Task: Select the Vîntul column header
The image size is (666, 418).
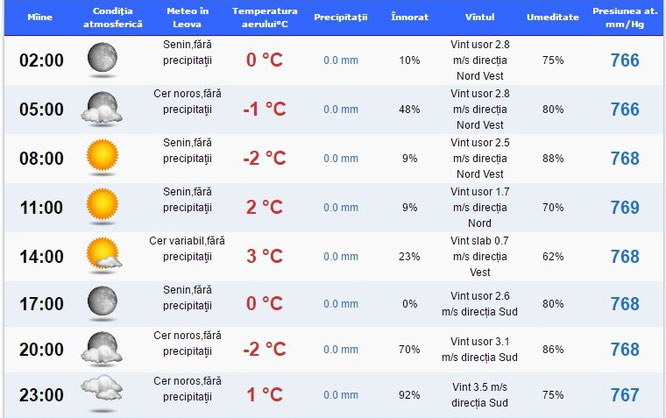Action: point(480,17)
